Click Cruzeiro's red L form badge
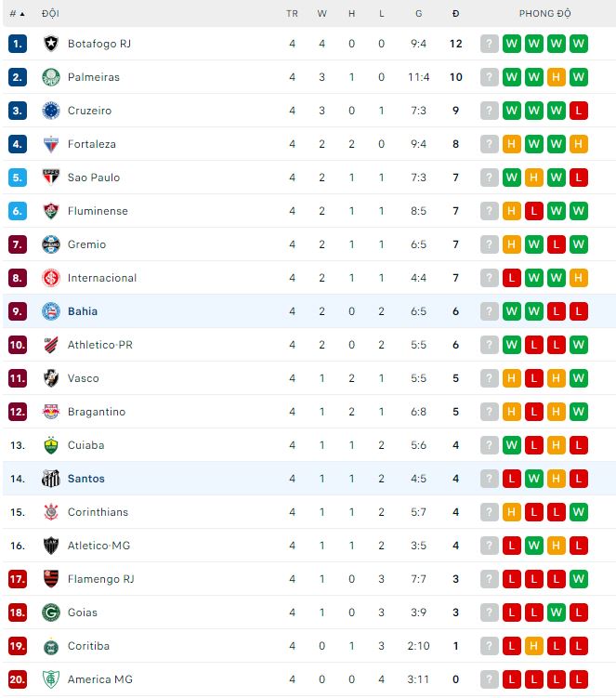The image size is (616, 698). click(579, 111)
